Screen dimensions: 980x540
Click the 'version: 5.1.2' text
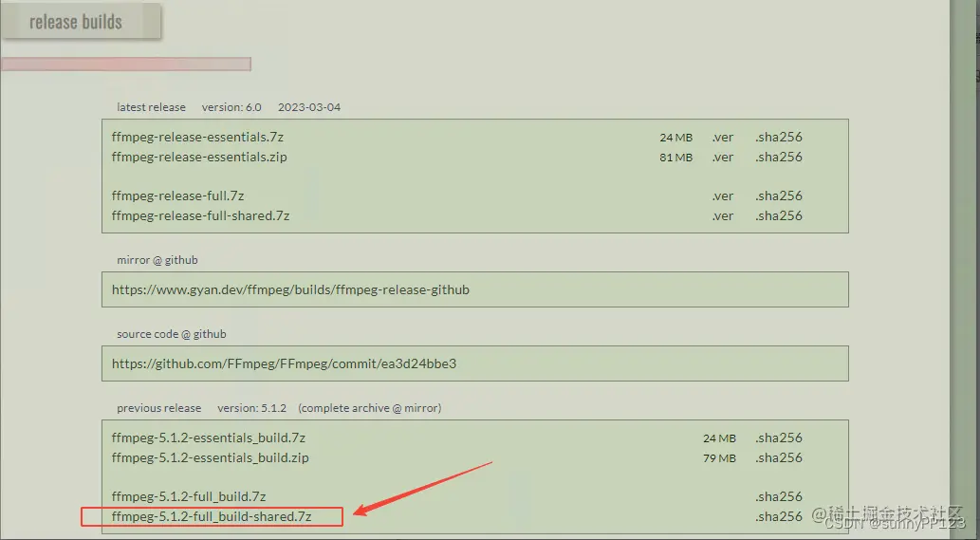coord(251,408)
